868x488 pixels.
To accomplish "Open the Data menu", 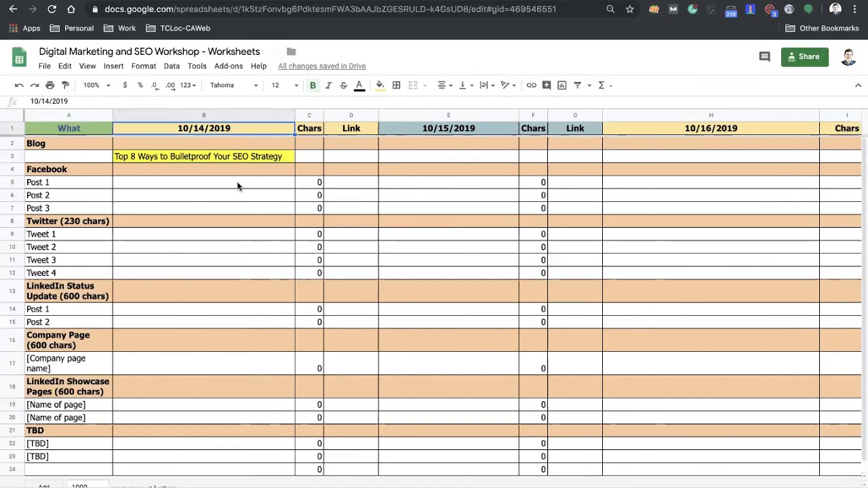I will pyautogui.click(x=172, y=66).
